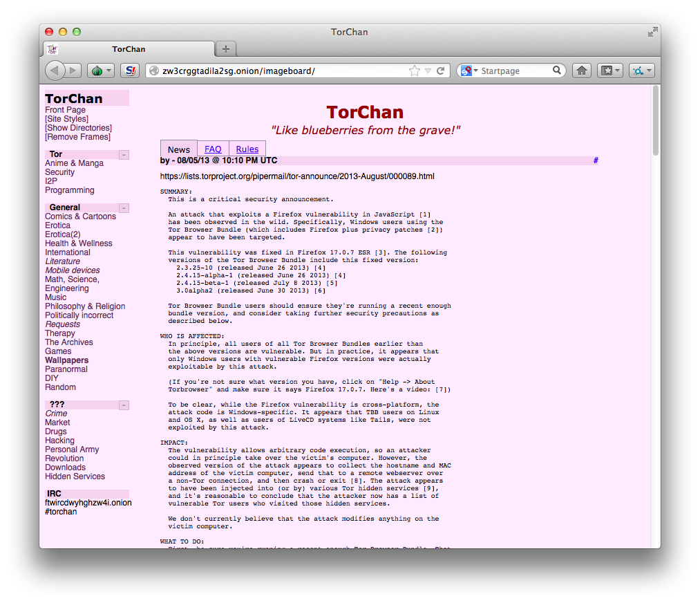Screen dimensions: 700x603
Task: Open the search engine chooser dropdown arrow
Action: coord(476,71)
